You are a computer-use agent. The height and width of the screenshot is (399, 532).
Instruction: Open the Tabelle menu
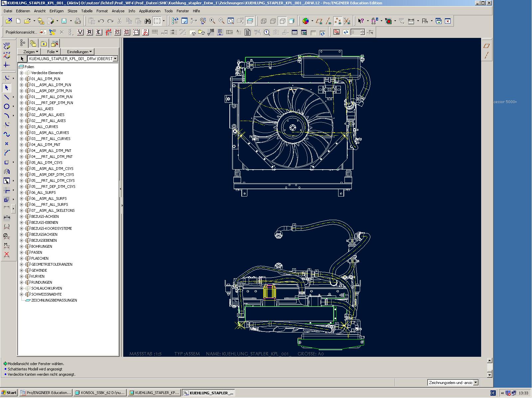click(x=87, y=11)
